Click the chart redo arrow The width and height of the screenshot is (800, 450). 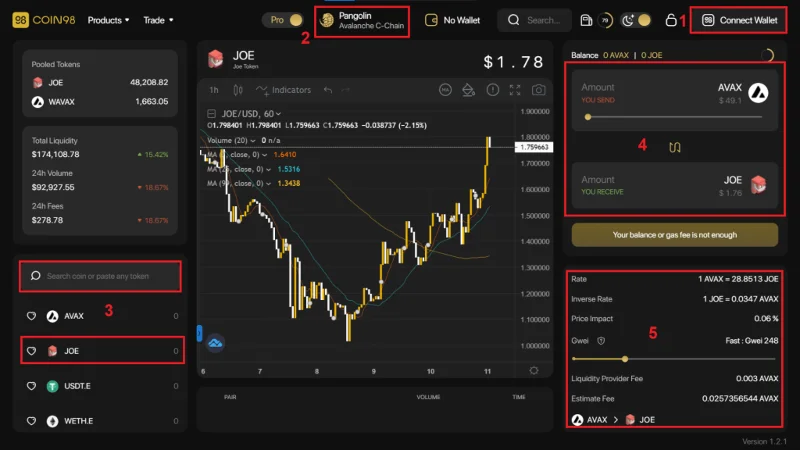tap(346, 90)
